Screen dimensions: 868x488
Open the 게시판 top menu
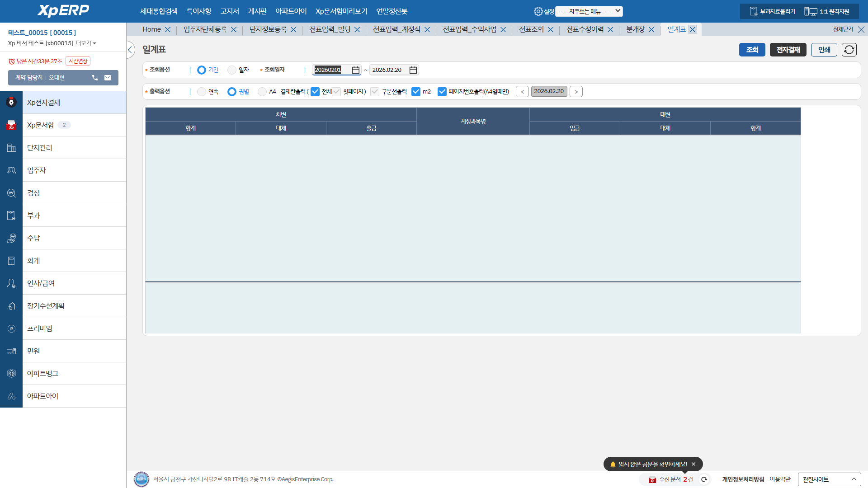coord(257,11)
